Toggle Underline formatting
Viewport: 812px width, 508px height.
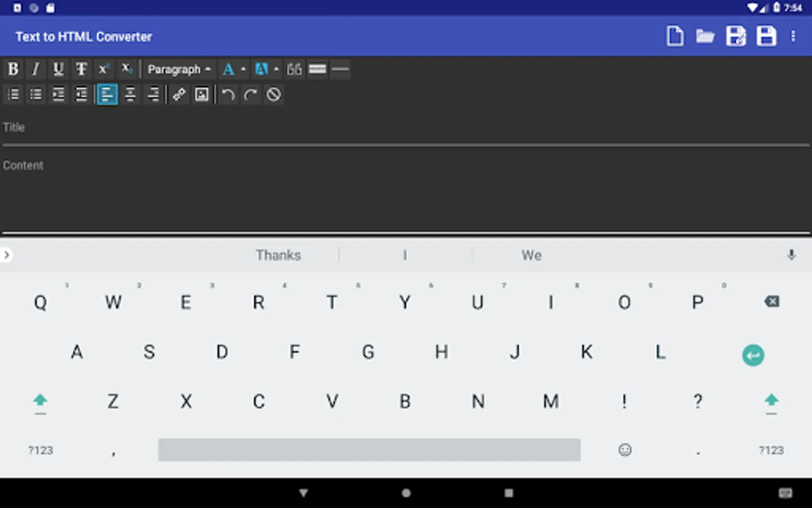58,69
